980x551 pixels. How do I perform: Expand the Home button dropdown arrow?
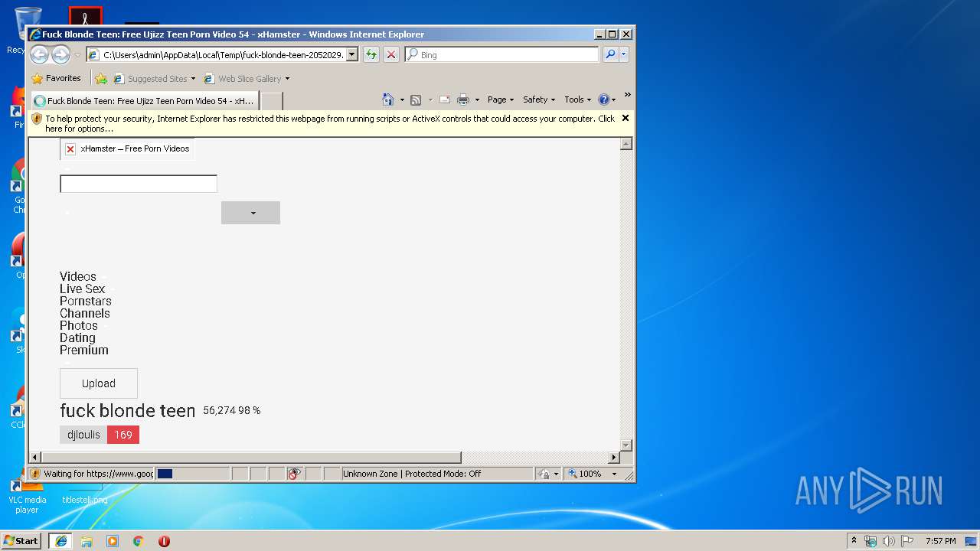point(402,99)
